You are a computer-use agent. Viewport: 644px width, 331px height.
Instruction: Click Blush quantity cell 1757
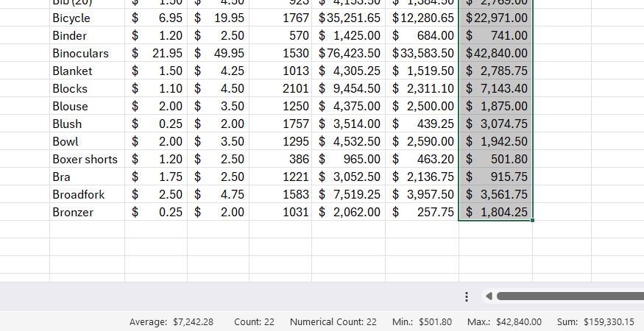280,124
